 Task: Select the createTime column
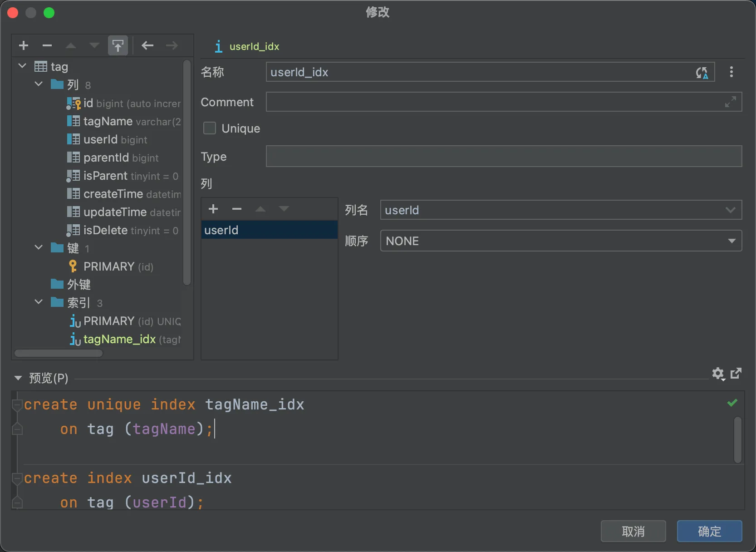tap(123, 194)
